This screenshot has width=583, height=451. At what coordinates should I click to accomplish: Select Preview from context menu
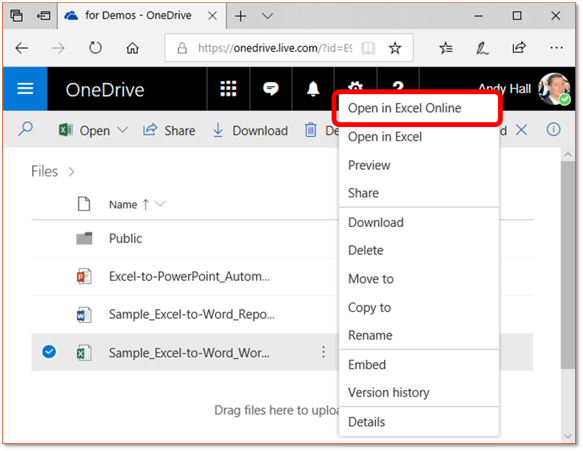(x=419, y=165)
